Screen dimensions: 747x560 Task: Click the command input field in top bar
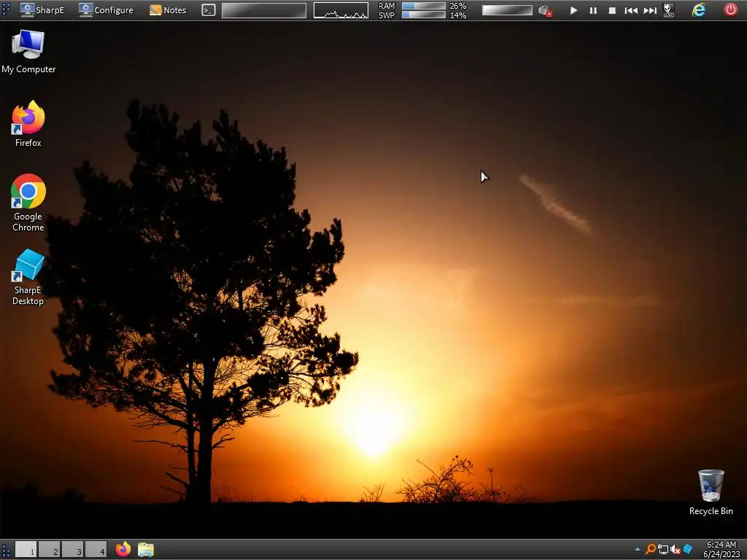point(264,10)
